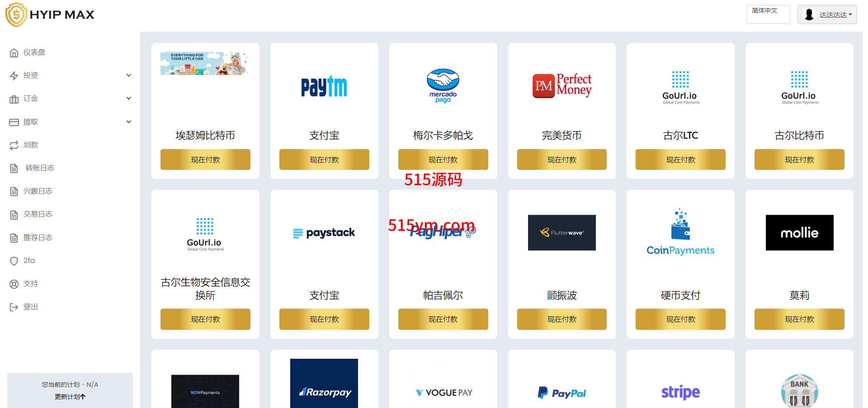
Task: Expand the 订金 menu chevron
Action: pyautogui.click(x=129, y=98)
